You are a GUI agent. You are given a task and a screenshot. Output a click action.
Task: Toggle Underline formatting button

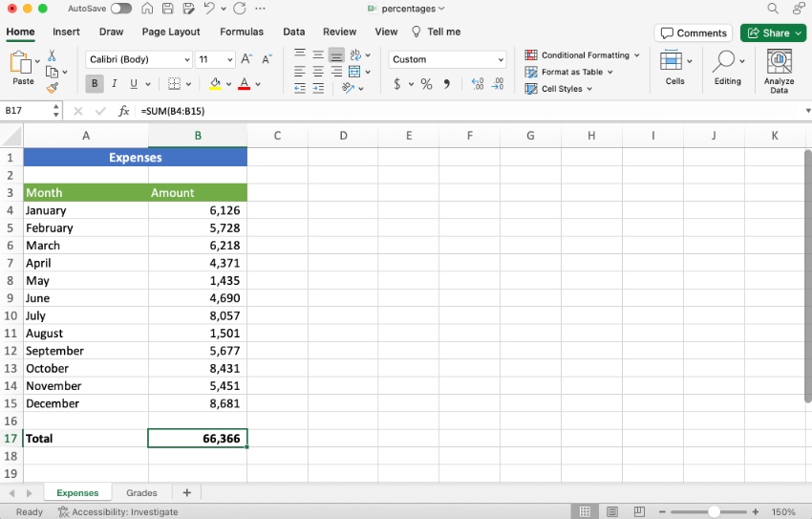click(134, 83)
